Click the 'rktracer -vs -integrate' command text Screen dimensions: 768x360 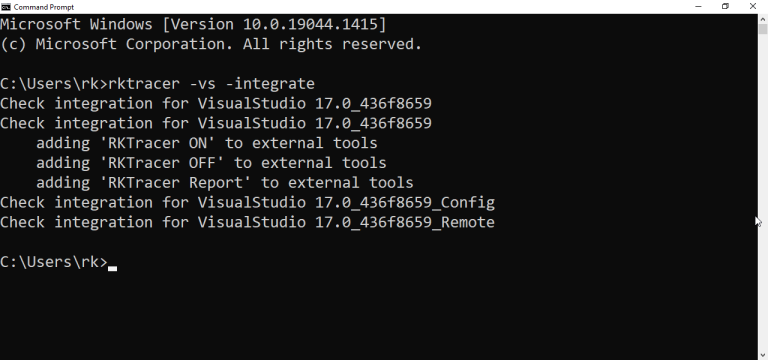211,84
